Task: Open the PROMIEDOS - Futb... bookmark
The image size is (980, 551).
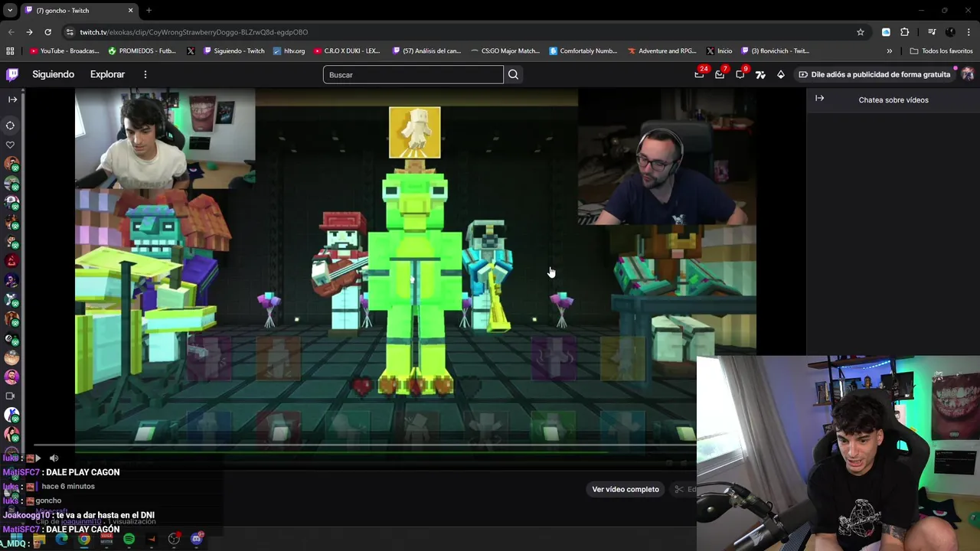Action: [x=142, y=51]
